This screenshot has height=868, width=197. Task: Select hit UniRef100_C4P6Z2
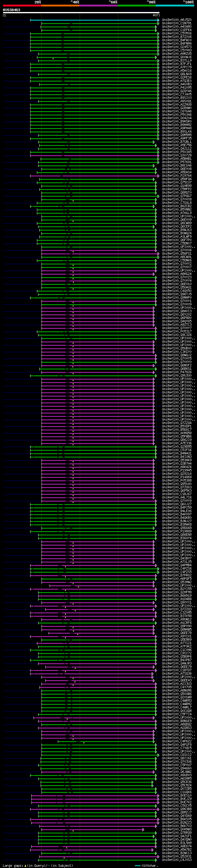[177, 741]
